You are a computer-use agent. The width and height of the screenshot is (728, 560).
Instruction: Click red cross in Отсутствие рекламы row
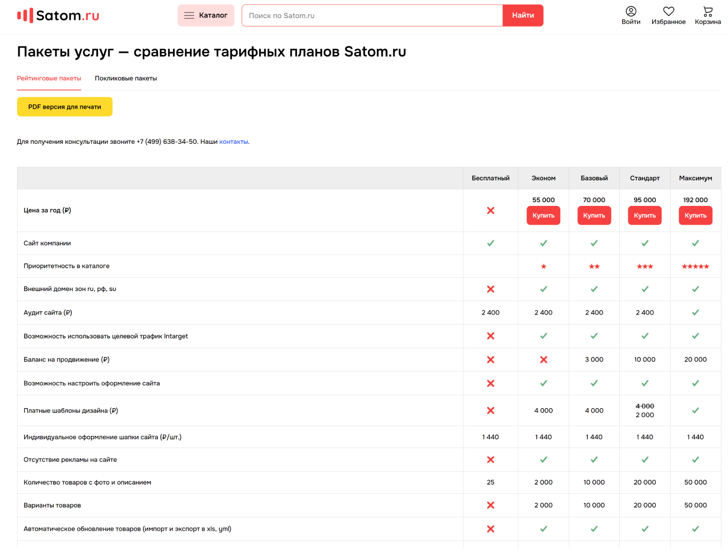coord(490,460)
